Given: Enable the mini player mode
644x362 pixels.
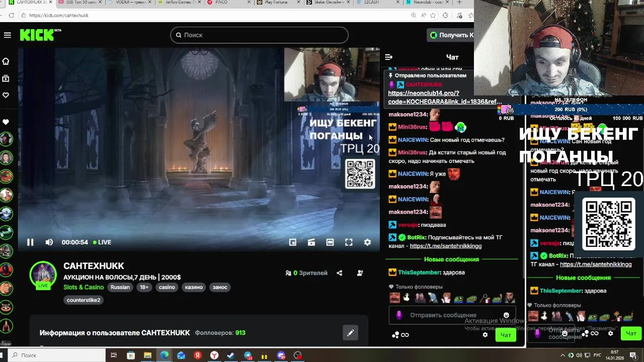Looking at the screenshot, I should pos(293,242).
